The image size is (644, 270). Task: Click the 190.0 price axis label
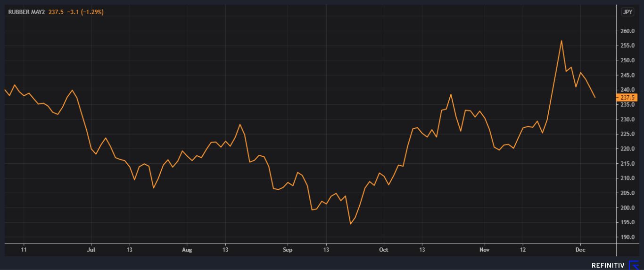(627, 237)
